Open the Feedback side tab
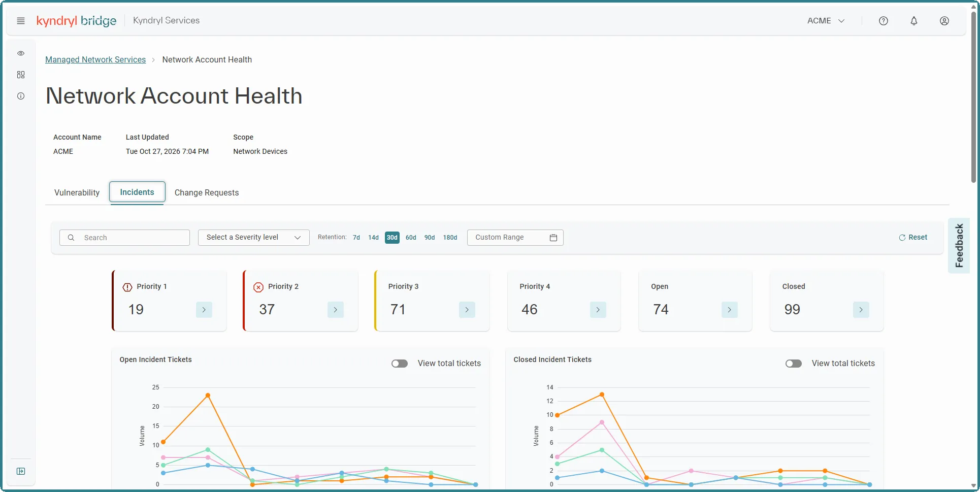Viewport: 980px width, 492px height. pyautogui.click(x=959, y=246)
